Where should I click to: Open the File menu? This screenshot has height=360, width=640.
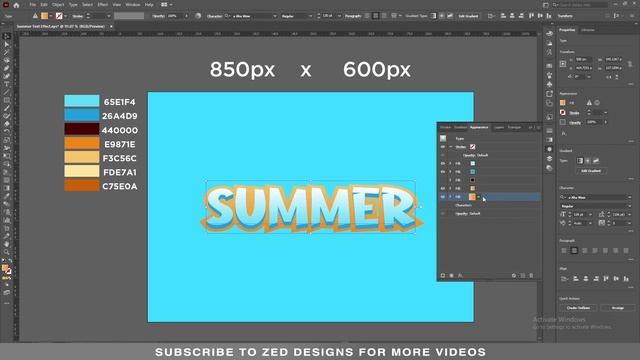33,4
